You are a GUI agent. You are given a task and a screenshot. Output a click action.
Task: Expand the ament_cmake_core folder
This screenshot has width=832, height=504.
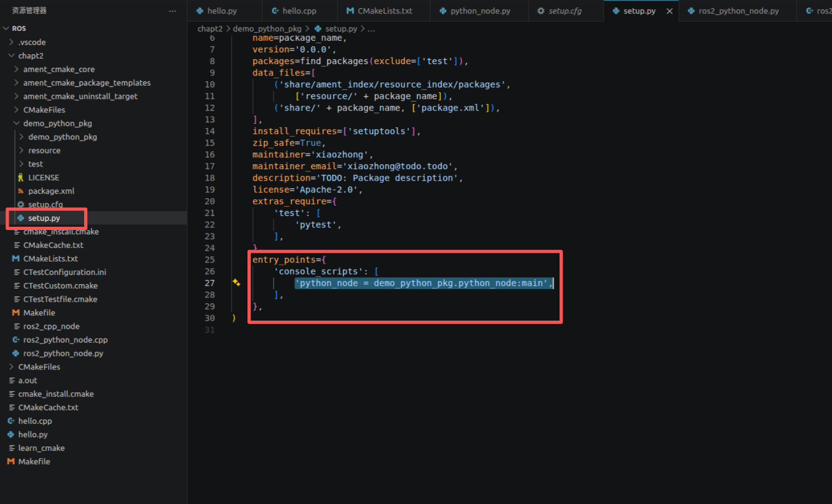(x=16, y=69)
